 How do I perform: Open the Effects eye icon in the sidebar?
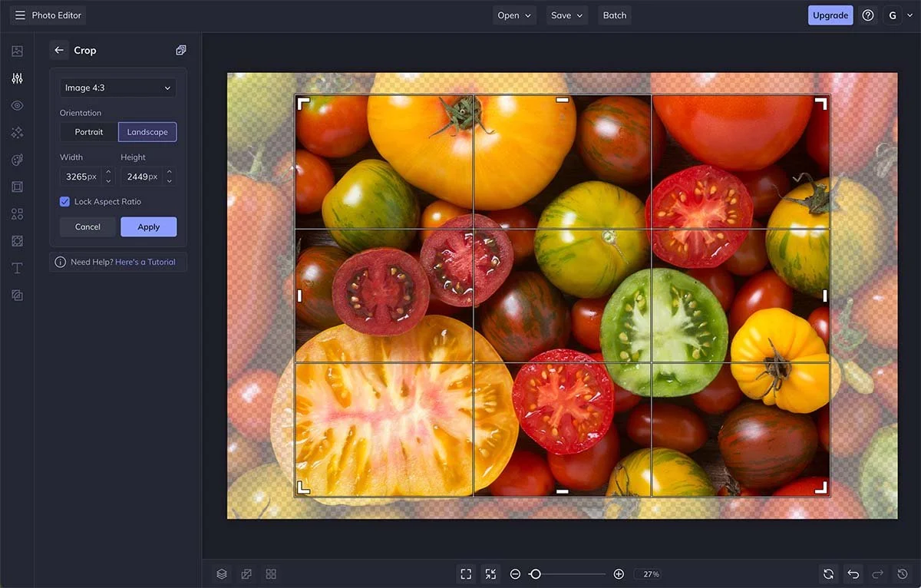coord(17,105)
